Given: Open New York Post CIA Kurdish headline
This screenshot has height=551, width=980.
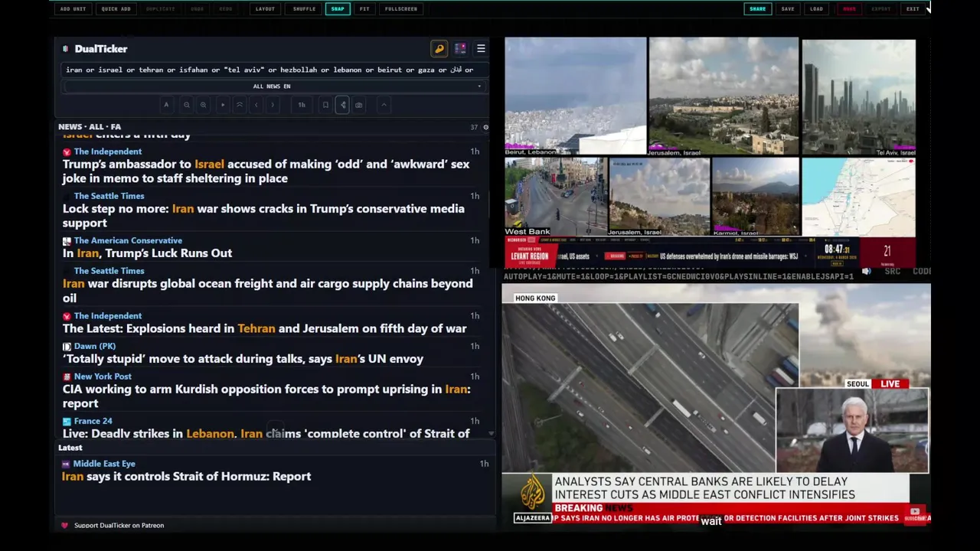Looking at the screenshot, I should pos(266,396).
